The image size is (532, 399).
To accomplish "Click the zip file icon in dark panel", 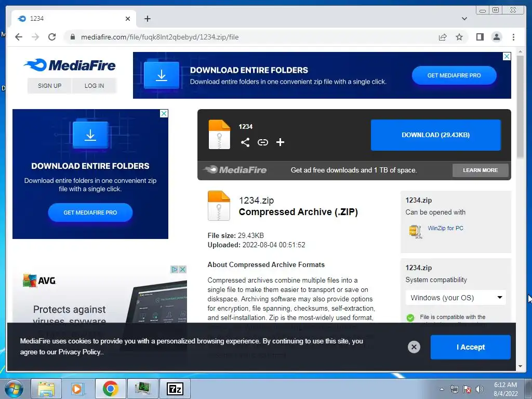I will 219,135.
